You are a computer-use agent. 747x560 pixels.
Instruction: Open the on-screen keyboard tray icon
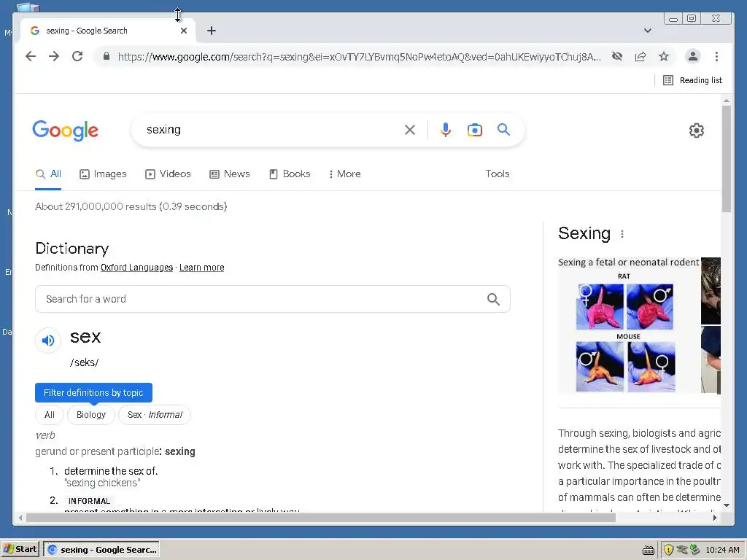click(648, 550)
